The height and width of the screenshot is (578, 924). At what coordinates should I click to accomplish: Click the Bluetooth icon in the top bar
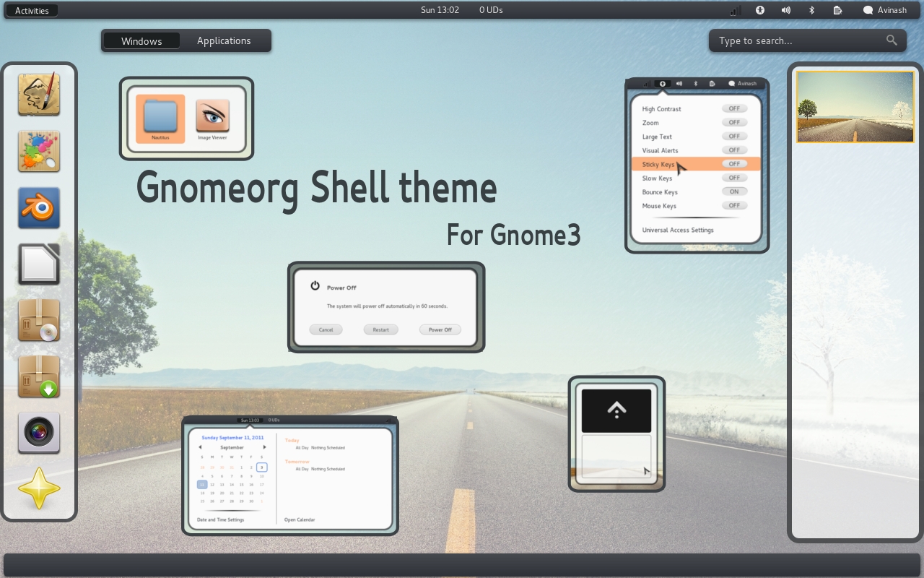click(x=811, y=10)
